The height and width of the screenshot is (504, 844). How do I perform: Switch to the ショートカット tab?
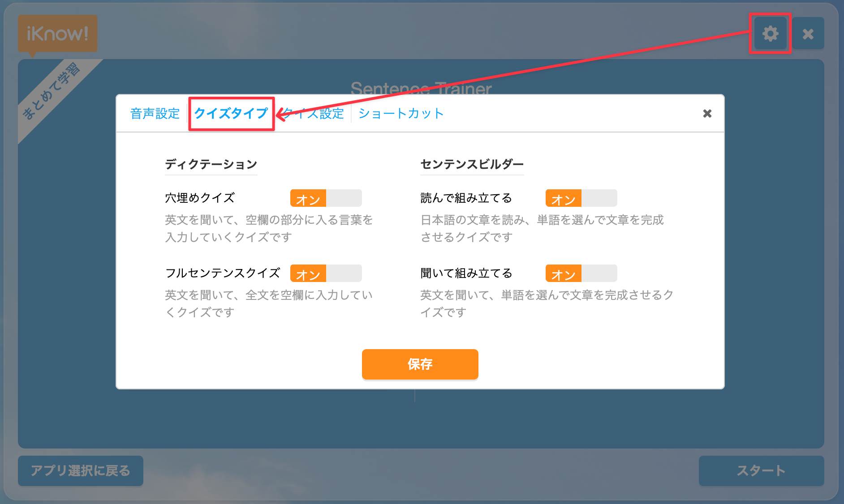point(401,114)
